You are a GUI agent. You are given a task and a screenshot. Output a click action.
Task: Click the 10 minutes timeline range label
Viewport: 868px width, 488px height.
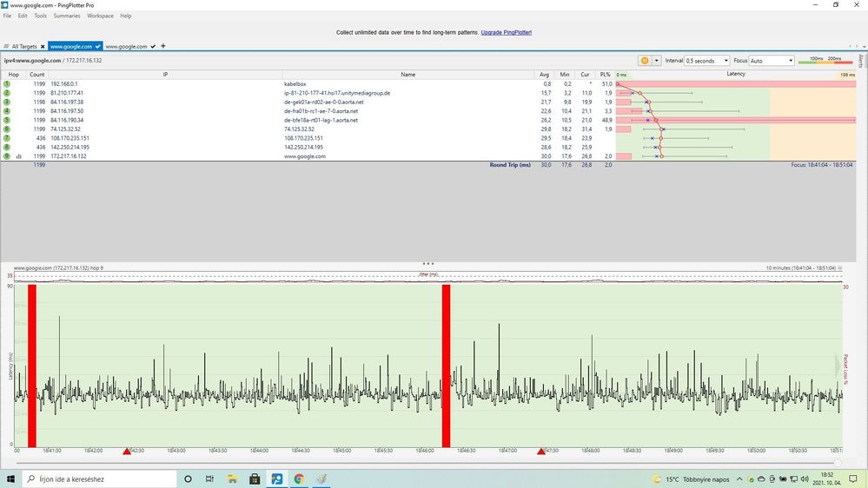pyautogui.click(x=801, y=267)
